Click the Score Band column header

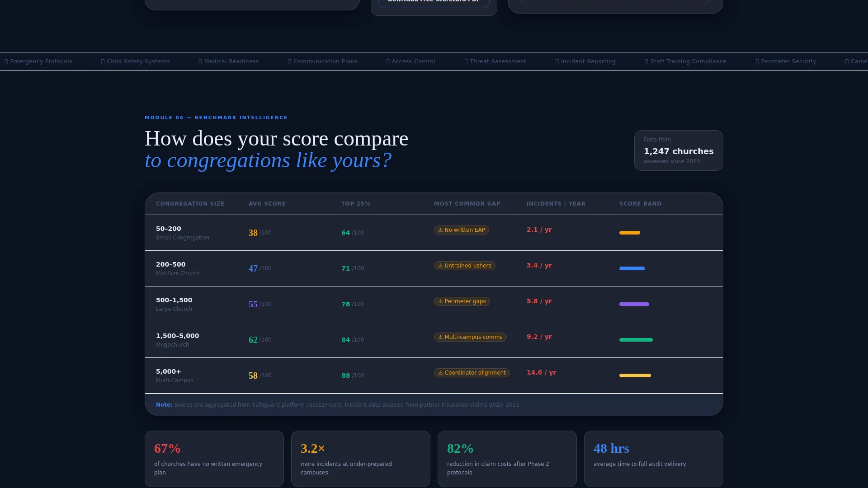coord(640,204)
